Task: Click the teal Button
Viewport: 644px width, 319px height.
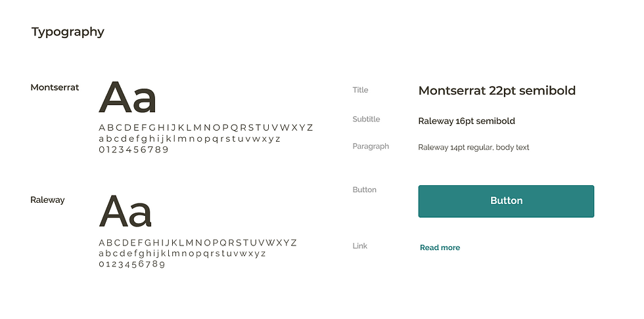Action: click(506, 201)
